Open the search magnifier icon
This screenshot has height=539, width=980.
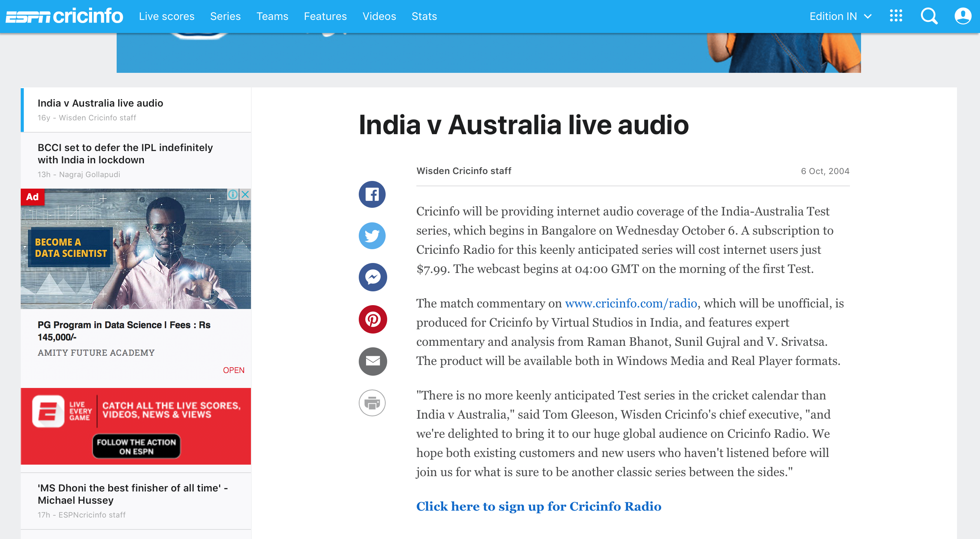929,16
